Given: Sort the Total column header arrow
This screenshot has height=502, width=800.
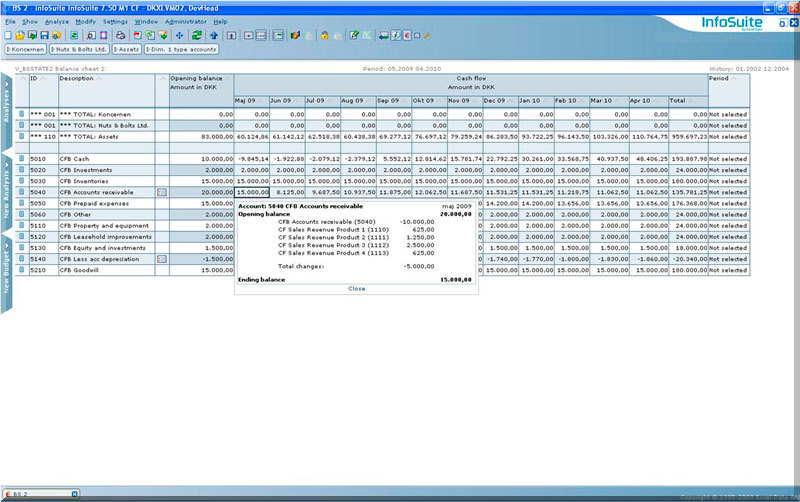Looking at the screenshot, I should [x=691, y=101].
